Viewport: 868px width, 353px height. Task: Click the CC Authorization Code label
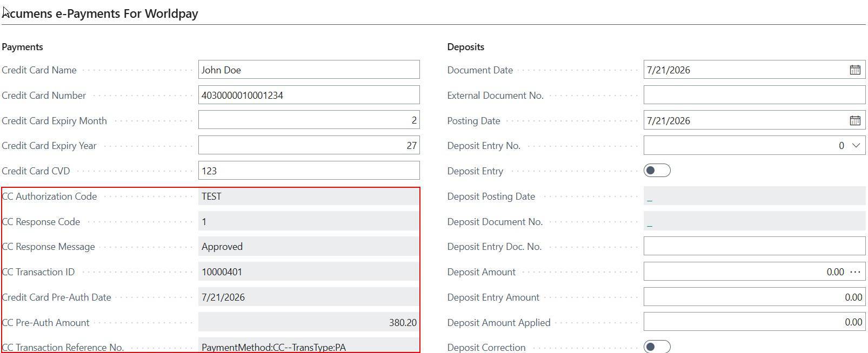click(x=49, y=196)
